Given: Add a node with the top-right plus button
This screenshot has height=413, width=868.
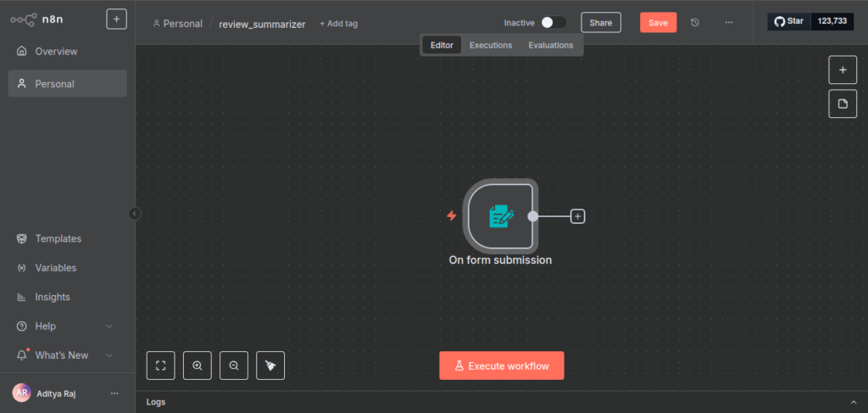Looking at the screenshot, I should [x=843, y=70].
